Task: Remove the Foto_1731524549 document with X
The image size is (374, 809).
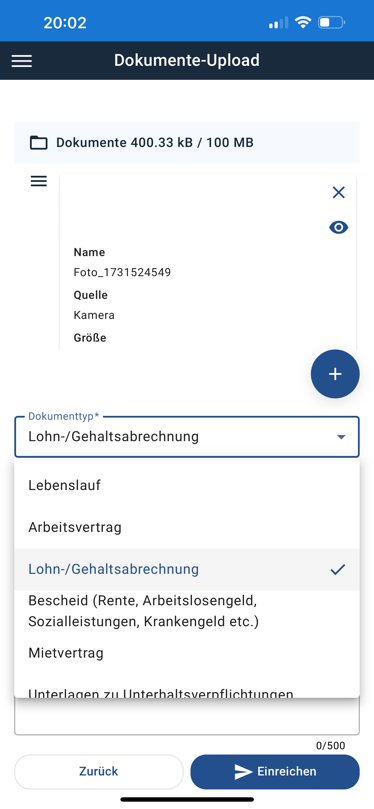Action: pos(338,192)
